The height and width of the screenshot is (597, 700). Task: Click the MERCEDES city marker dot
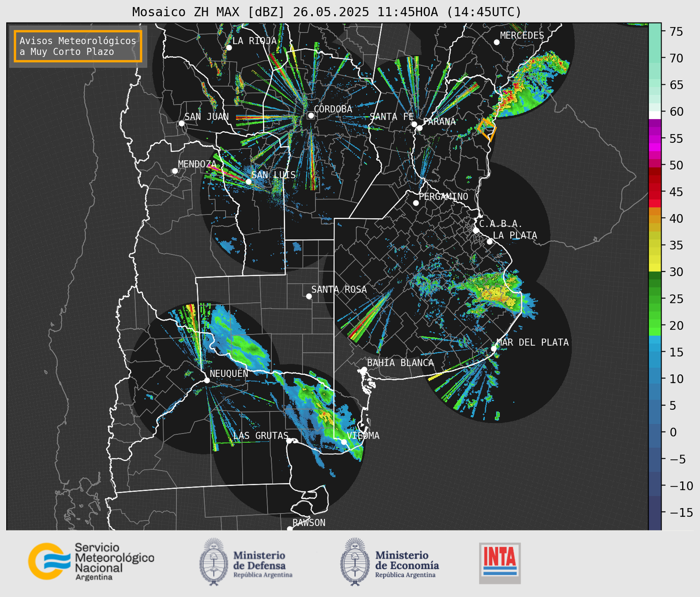pos(497,42)
